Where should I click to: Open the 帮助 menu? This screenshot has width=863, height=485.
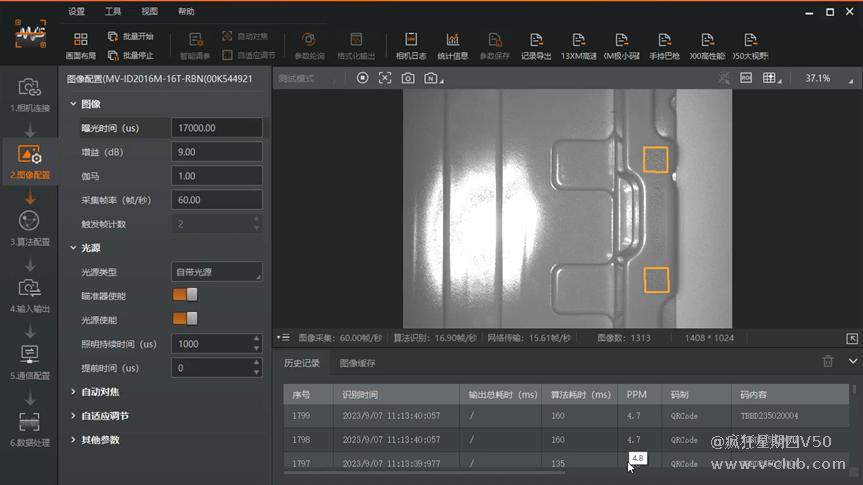click(x=186, y=11)
